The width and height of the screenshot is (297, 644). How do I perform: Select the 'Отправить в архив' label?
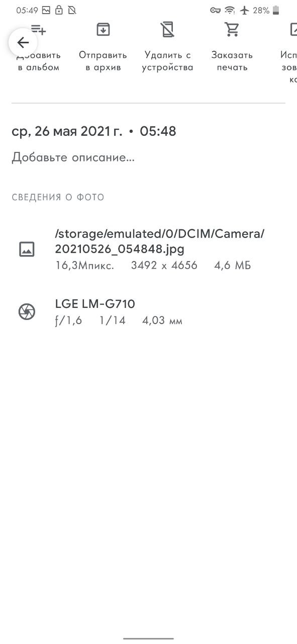click(x=103, y=61)
